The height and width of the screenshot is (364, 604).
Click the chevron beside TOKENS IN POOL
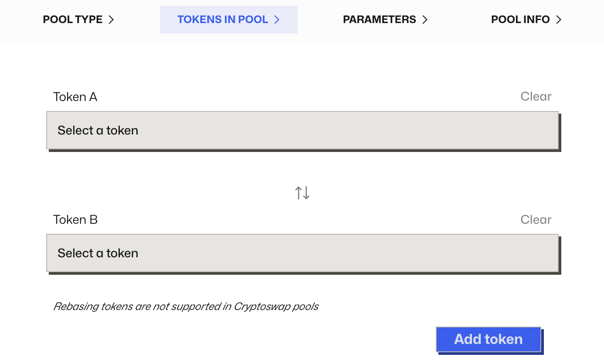pyautogui.click(x=276, y=20)
